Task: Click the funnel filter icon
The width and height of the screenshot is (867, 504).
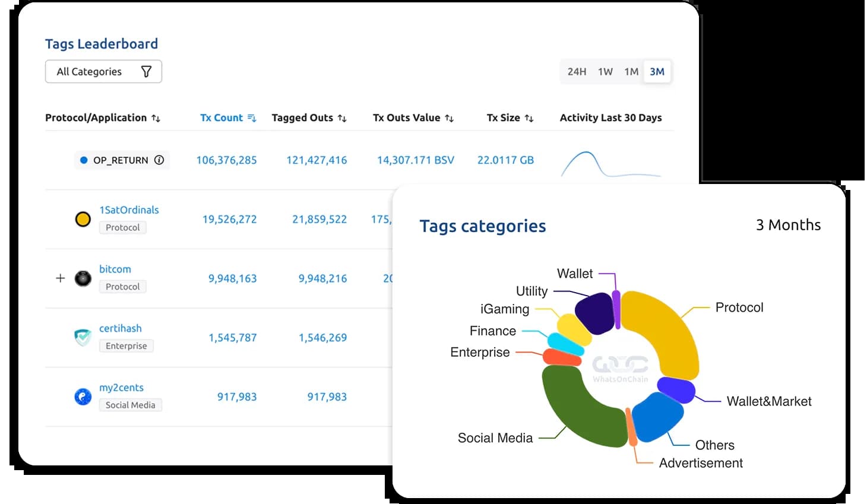Action: pos(146,71)
